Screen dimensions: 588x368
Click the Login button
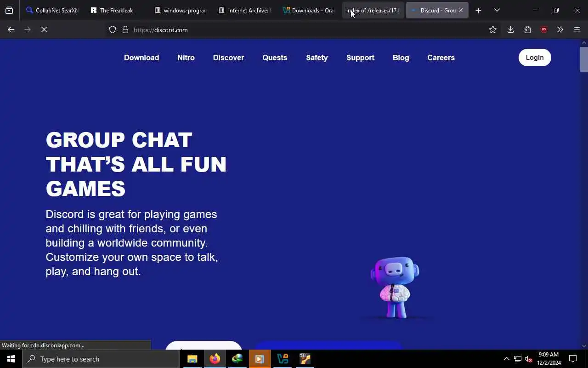[535, 57]
